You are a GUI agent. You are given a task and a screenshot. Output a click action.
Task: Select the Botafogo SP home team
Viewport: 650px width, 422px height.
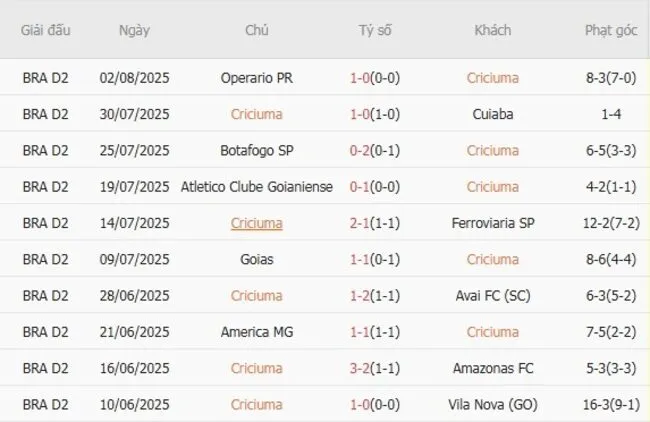256,151
